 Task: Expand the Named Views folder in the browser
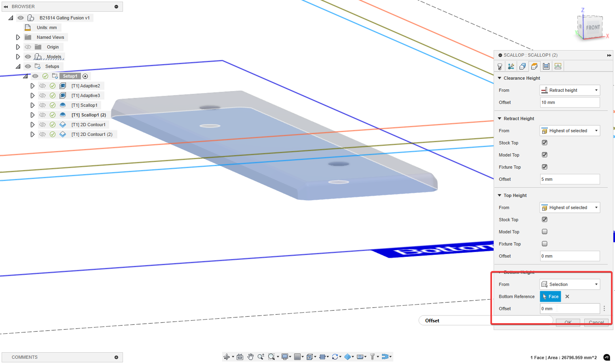tap(18, 37)
